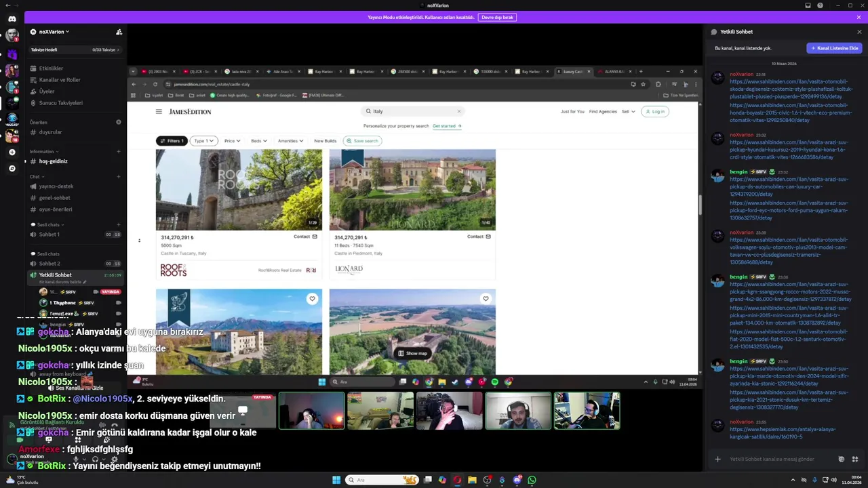Favorite the white castle listing heart icon
This screenshot has height=488, width=868.
312,298
